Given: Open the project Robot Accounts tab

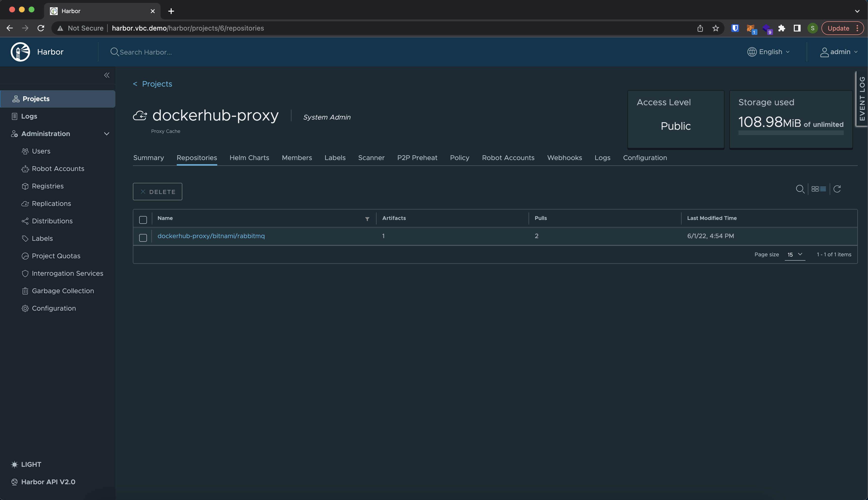Looking at the screenshot, I should (x=508, y=158).
